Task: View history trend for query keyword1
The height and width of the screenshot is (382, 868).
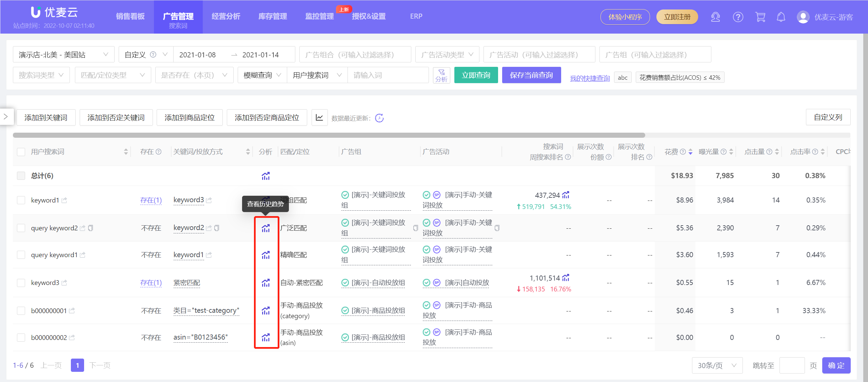Action: click(x=265, y=255)
